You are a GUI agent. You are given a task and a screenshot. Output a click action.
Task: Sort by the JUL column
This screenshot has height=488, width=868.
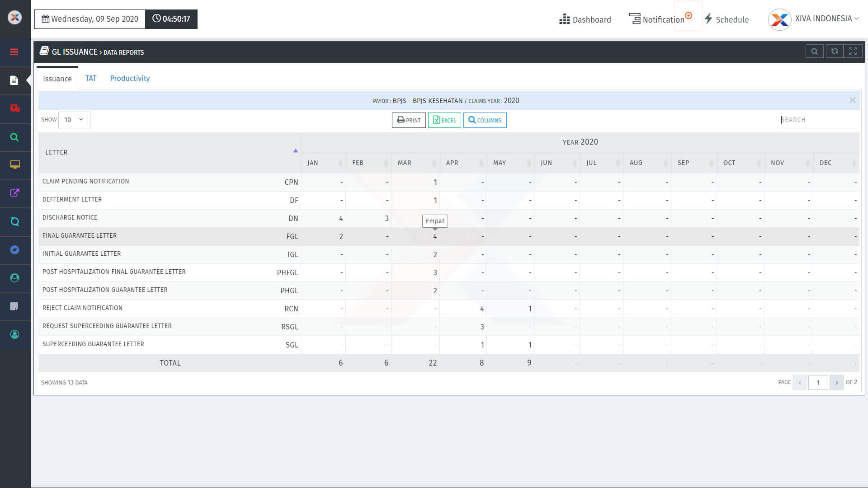click(x=602, y=163)
